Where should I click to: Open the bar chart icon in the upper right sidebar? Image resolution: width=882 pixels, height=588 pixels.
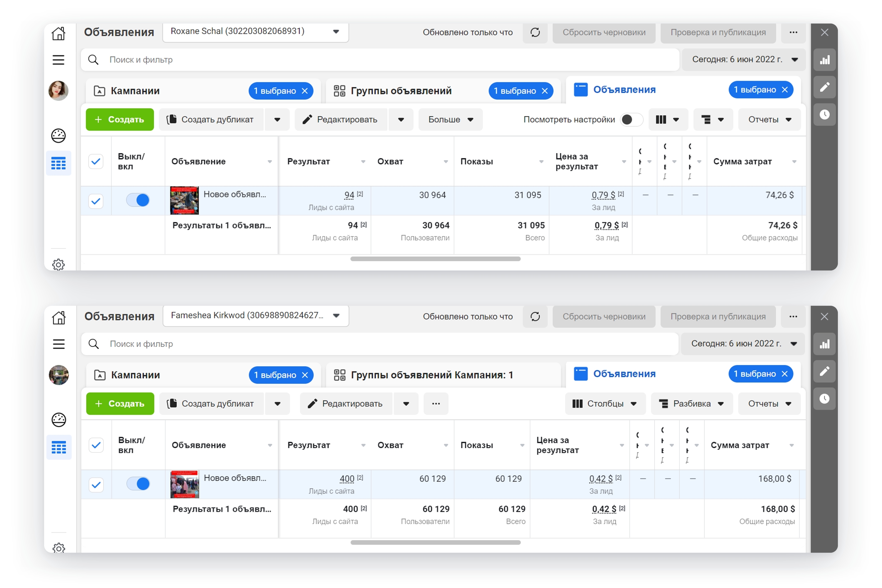(824, 60)
